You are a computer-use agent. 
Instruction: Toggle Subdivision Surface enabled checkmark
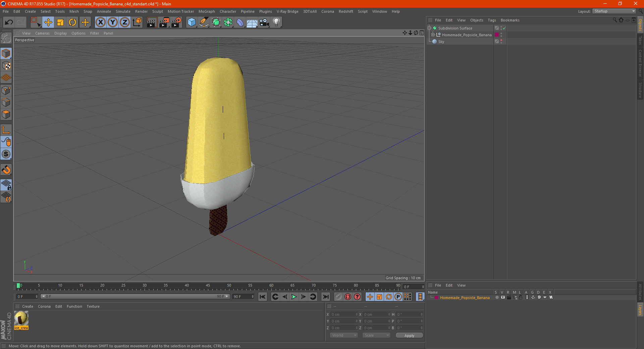pos(504,28)
